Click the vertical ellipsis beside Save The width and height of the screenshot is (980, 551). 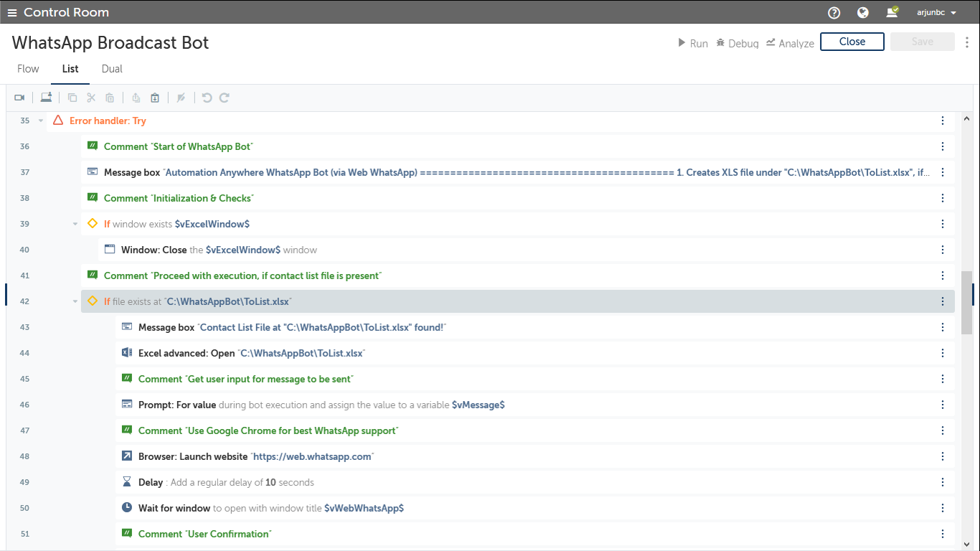pyautogui.click(x=967, y=42)
